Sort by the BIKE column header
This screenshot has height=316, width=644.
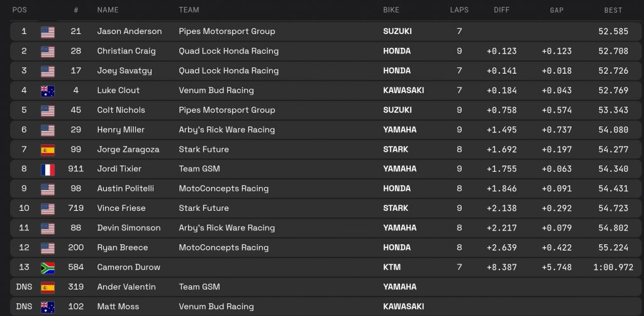pyautogui.click(x=391, y=10)
